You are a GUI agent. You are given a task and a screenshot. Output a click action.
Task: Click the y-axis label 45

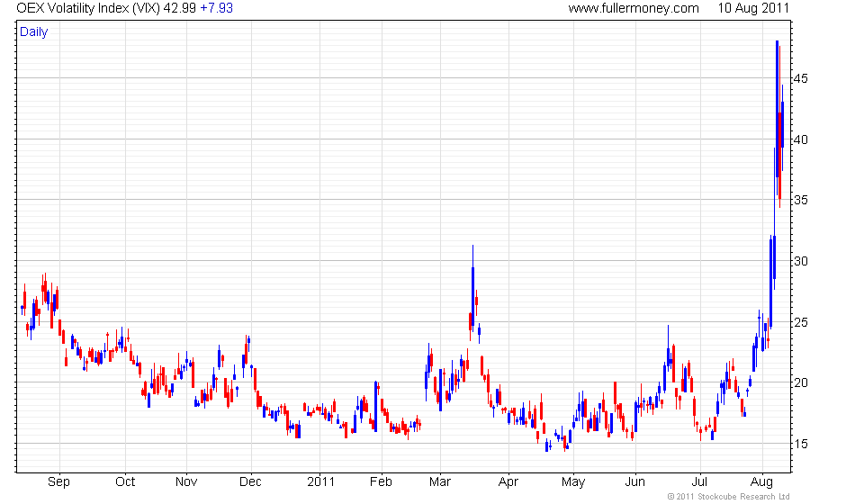coord(801,79)
